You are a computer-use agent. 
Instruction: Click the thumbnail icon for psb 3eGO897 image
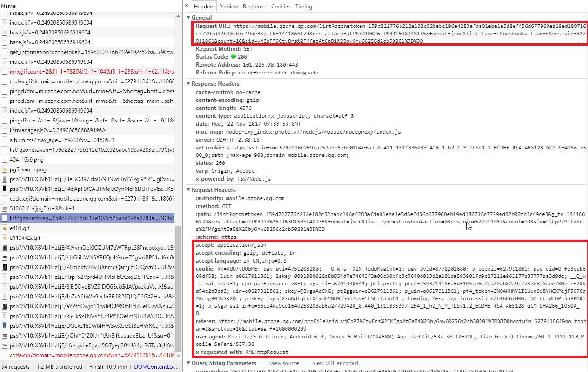tap(5, 179)
